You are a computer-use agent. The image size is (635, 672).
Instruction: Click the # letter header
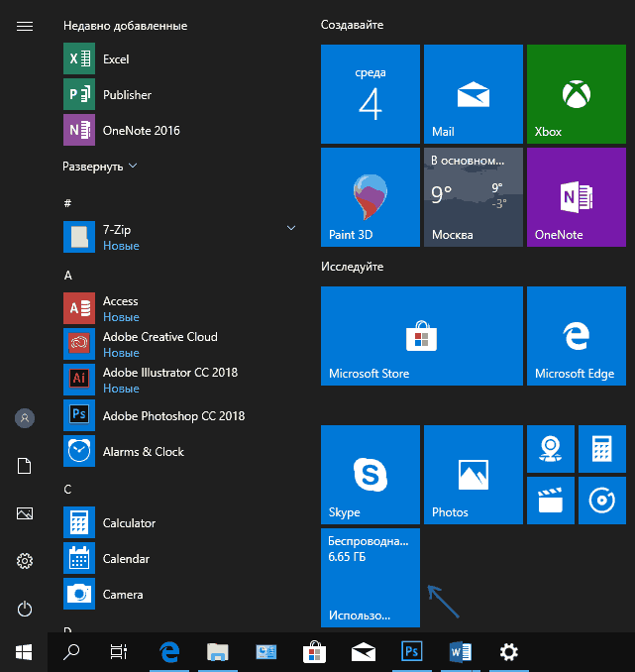pos(67,203)
